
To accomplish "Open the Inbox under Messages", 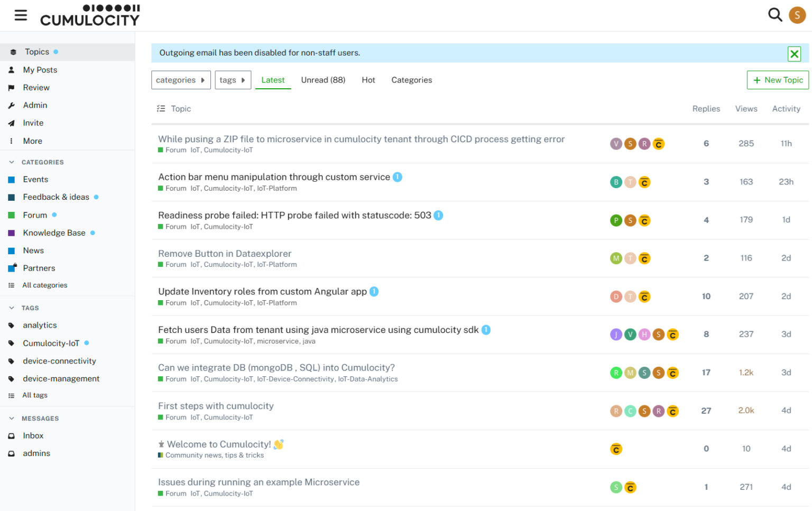I will (x=32, y=435).
